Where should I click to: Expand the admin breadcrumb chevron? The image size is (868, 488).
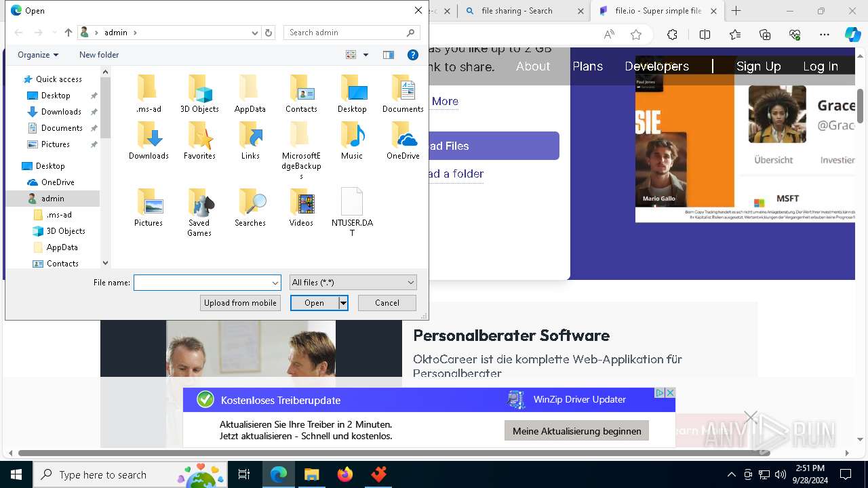(135, 33)
